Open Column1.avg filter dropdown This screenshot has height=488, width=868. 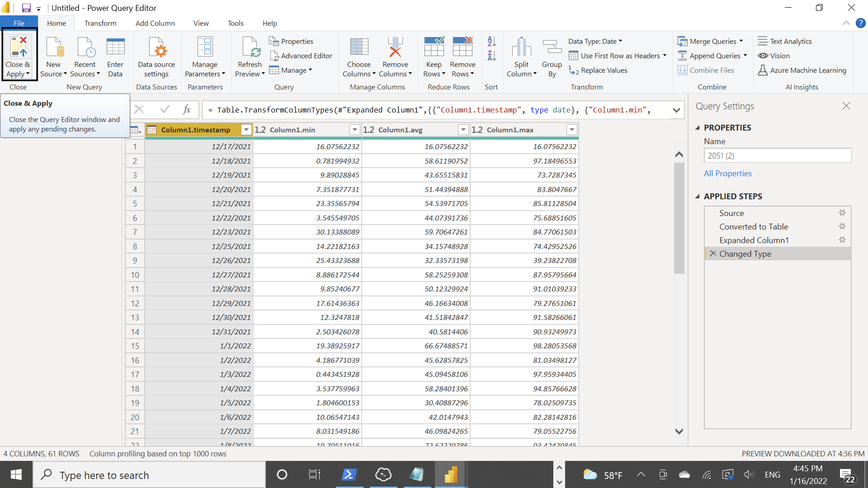(463, 130)
